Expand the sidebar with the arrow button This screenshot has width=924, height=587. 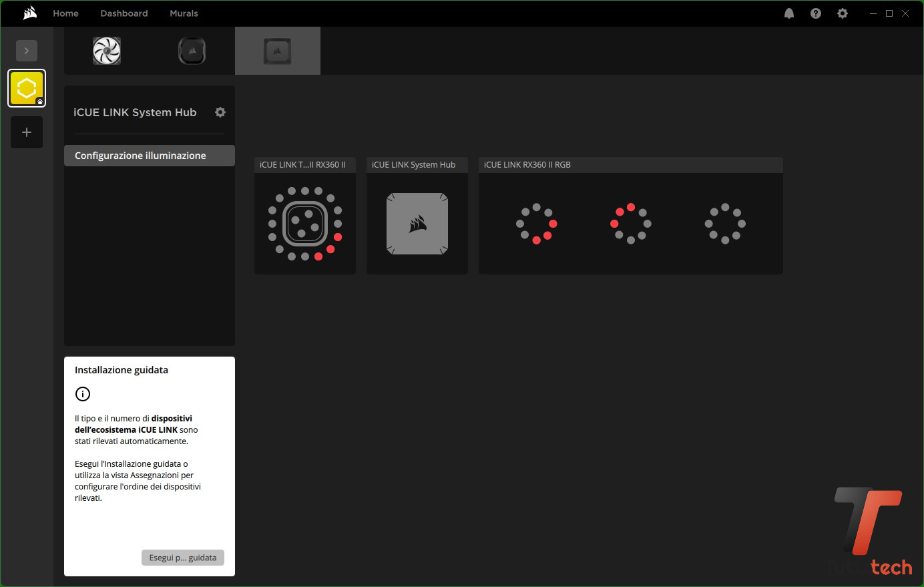point(27,51)
